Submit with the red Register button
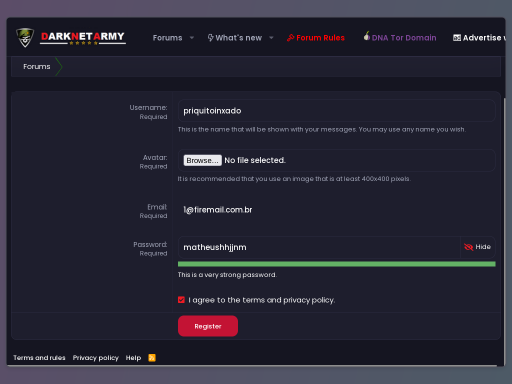 208,326
